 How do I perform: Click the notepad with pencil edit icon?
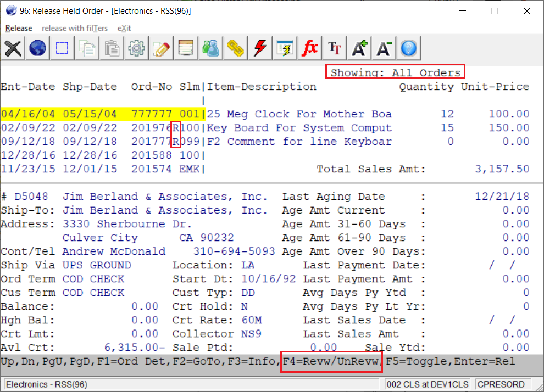(x=161, y=48)
